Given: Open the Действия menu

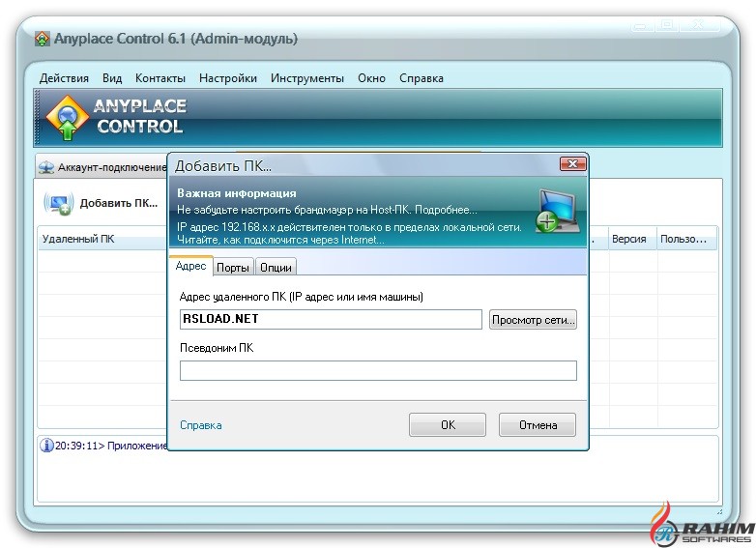Looking at the screenshot, I should tap(64, 78).
